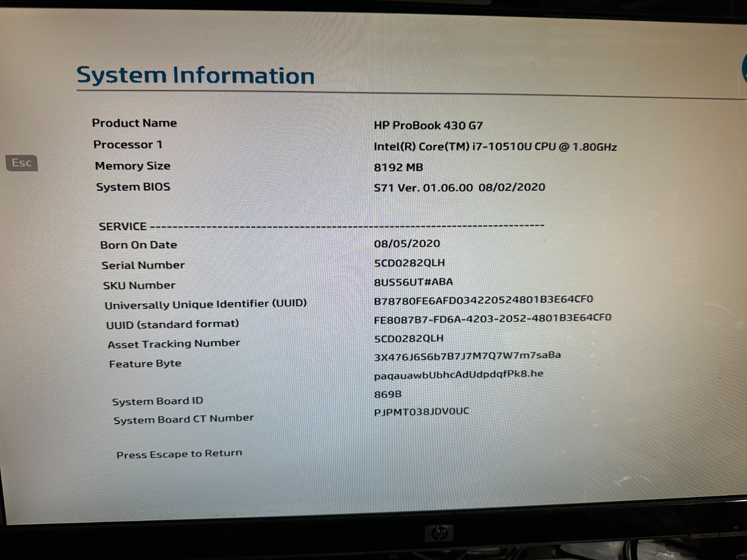Select the UUID (standard format) label
Image resolution: width=747 pixels, height=560 pixels.
(172, 324)
